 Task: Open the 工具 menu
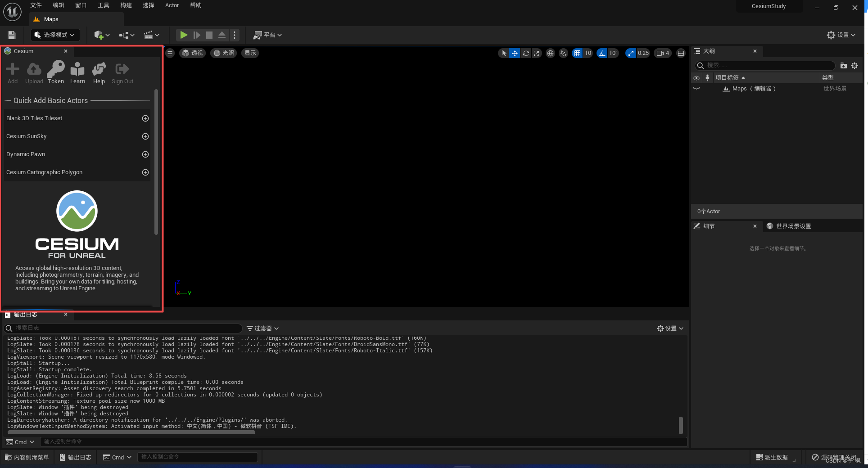[x=104, y=5]
